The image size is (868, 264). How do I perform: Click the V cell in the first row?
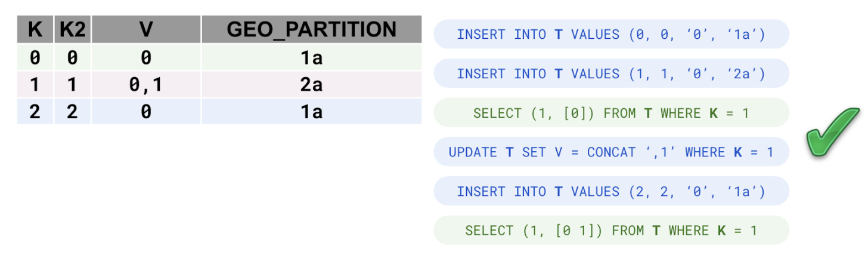pyautogui.click(x=146, y=57)
